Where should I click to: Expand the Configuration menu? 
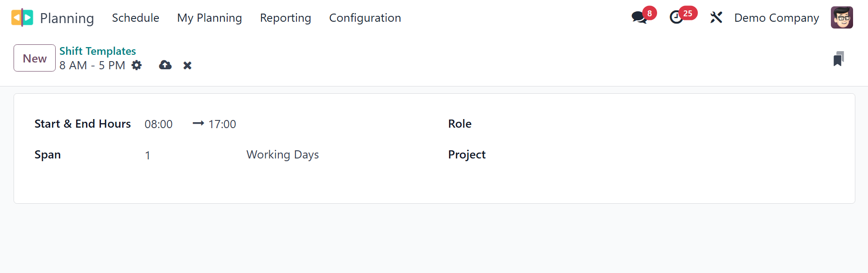click(365, 18)
